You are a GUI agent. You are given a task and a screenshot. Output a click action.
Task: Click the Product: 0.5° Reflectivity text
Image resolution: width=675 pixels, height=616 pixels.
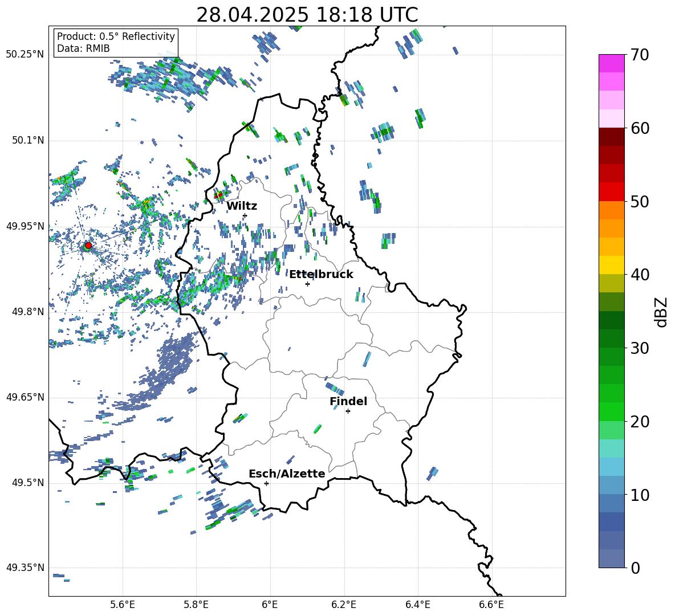point(116,36)
